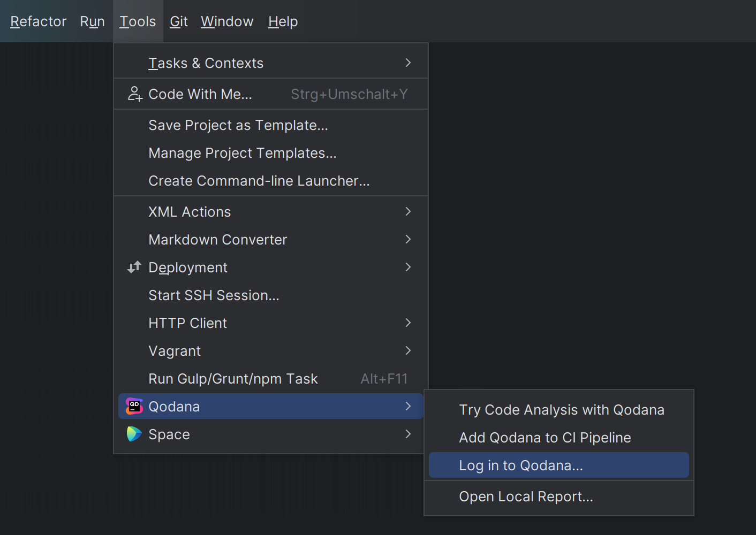Select Save Project as Template
The width and height of the screenshot is (756, 535).
pos(238,125)
